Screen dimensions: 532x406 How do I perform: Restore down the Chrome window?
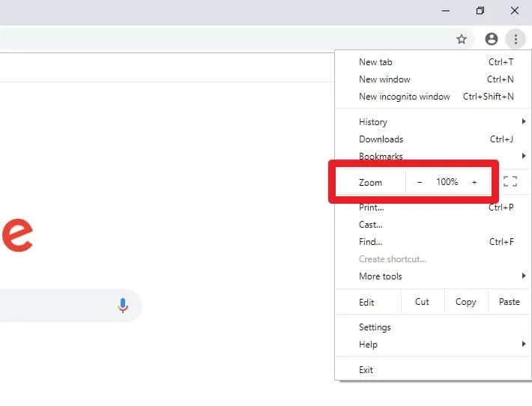click(x=480, y=10)
